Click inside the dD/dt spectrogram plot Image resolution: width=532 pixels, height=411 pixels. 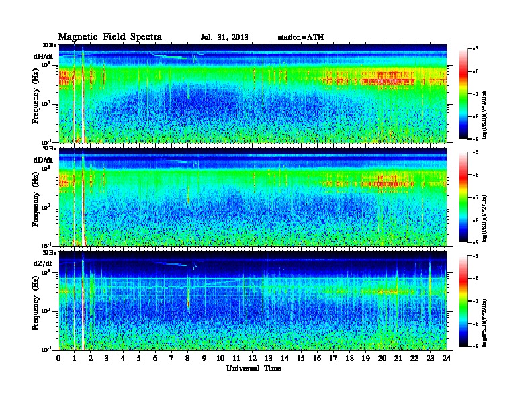tap(253, 197)
